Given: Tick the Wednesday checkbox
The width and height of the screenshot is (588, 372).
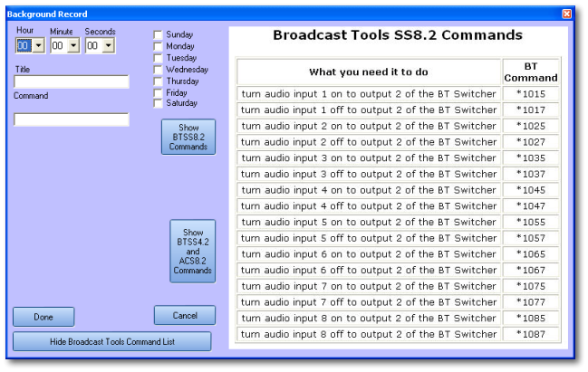Looking at the screenshot, I should click(x=158, y=70).
